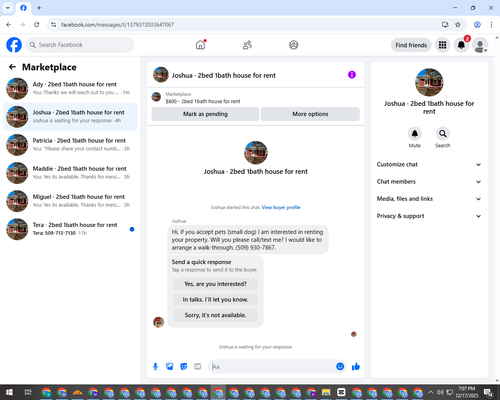Click the Find friends button
The width and height of the screenshot is (500, 400).
[x=411, y=45]
